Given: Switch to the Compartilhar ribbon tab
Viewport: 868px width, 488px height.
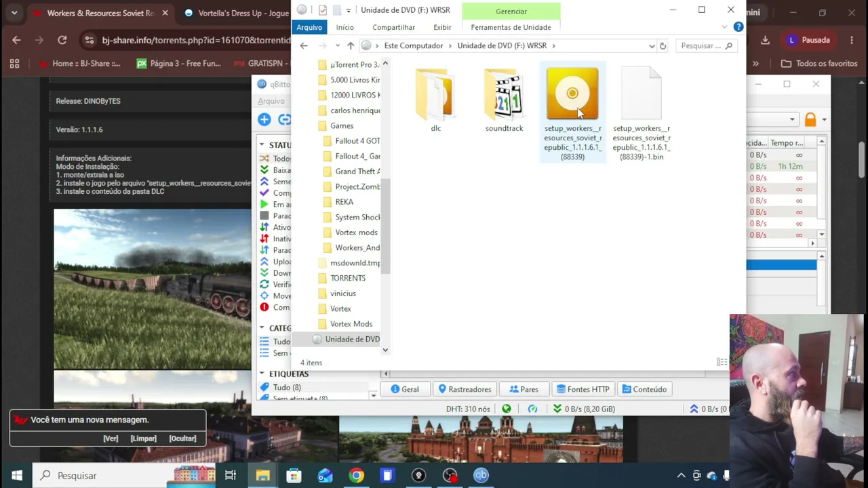Looking at the screenshot, I should (393, 27).
